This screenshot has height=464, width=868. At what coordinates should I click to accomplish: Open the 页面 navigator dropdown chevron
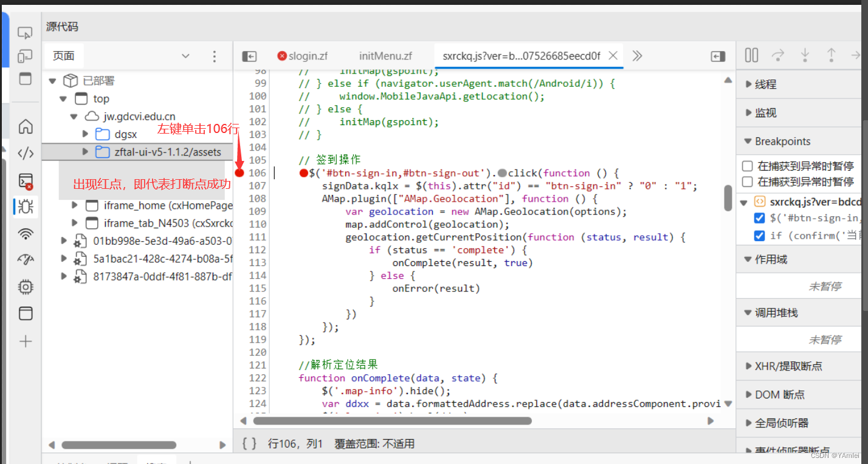click(x=186, y=56)
